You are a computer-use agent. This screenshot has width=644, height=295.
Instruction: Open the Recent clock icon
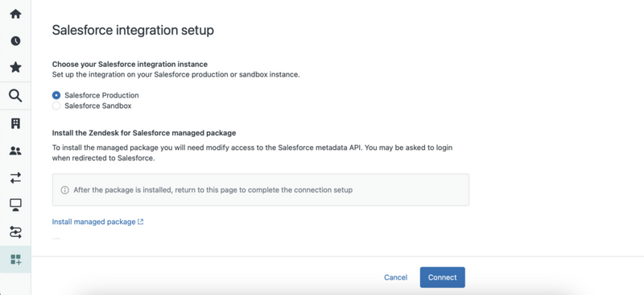click(x=15, y=41)
